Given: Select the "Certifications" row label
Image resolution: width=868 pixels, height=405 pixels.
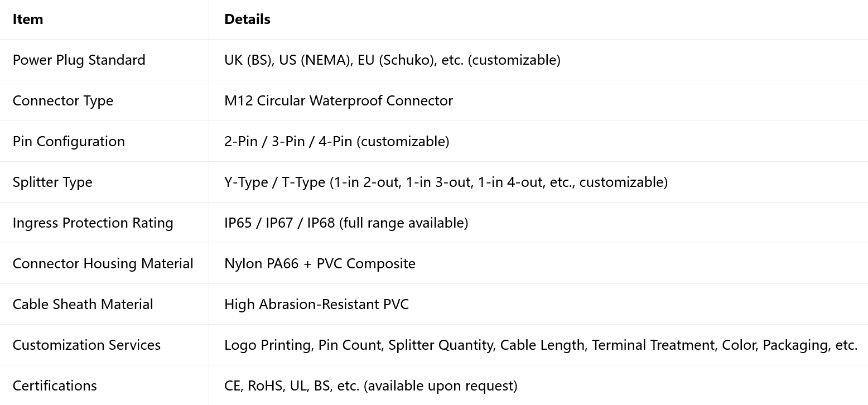Looking at the screenshot, I should 55,386.
